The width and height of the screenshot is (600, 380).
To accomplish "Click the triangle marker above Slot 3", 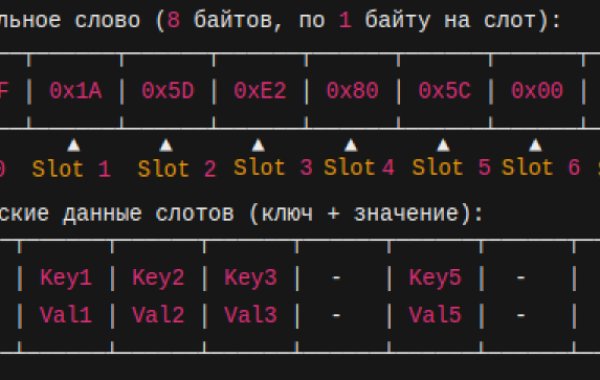I will coord(258,145).
